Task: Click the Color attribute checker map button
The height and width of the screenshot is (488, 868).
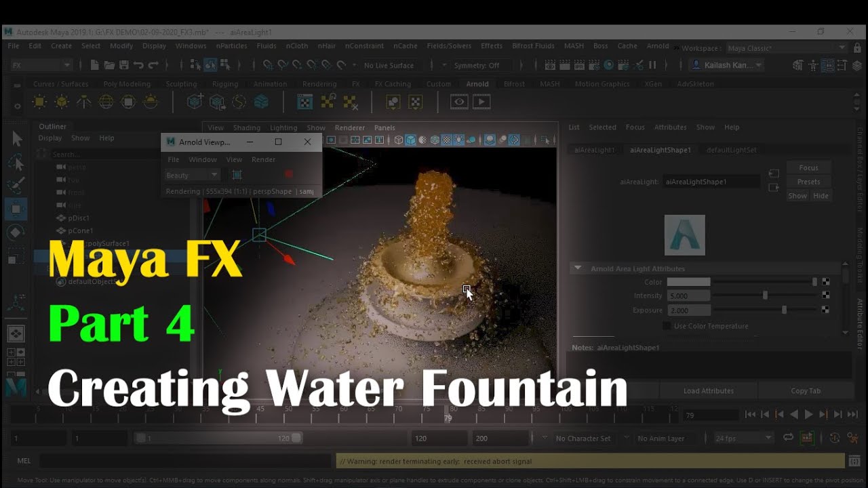Action: click(825, 282)
